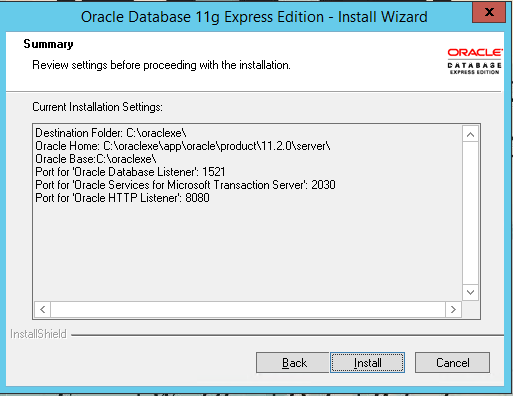Click the settings list scroll down arrow

470,292
